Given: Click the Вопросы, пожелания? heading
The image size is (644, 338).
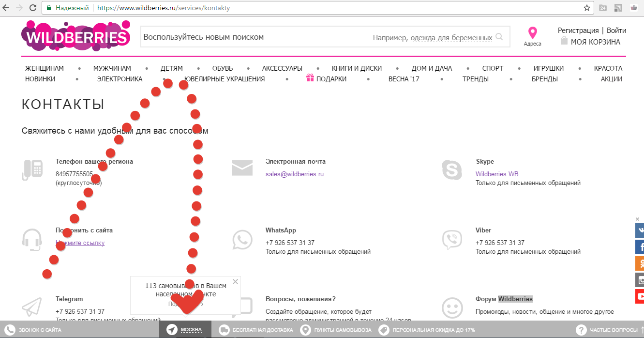Looking at the screenshot, I should pyautogui.click(x=300, y=299).
